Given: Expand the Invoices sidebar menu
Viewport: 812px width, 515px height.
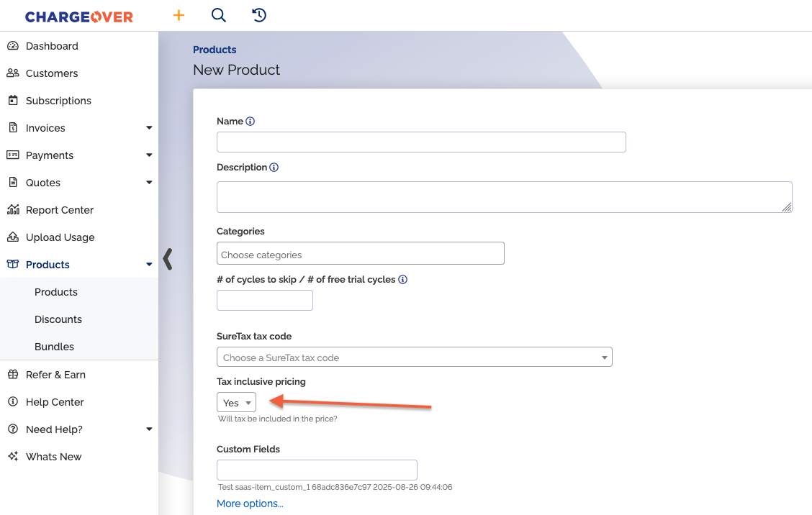Looking at the screenshot, I should point(149,128).
